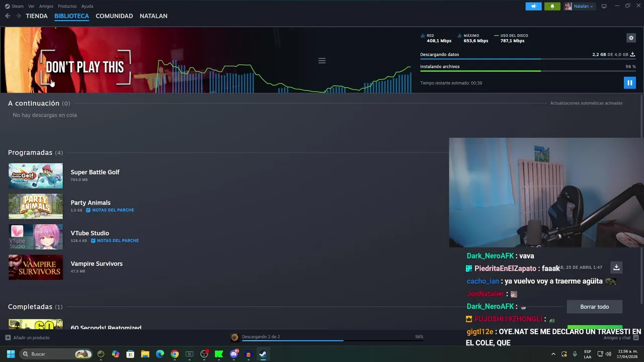644x362 pixels.
Task: Click the hamburger icon on download graph
Action: coord(322,61)
